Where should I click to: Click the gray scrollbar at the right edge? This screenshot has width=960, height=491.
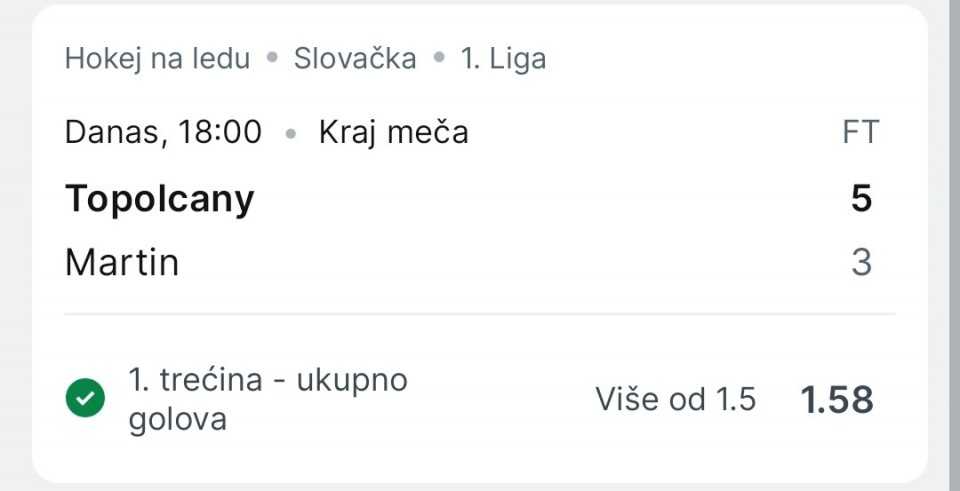954,245
